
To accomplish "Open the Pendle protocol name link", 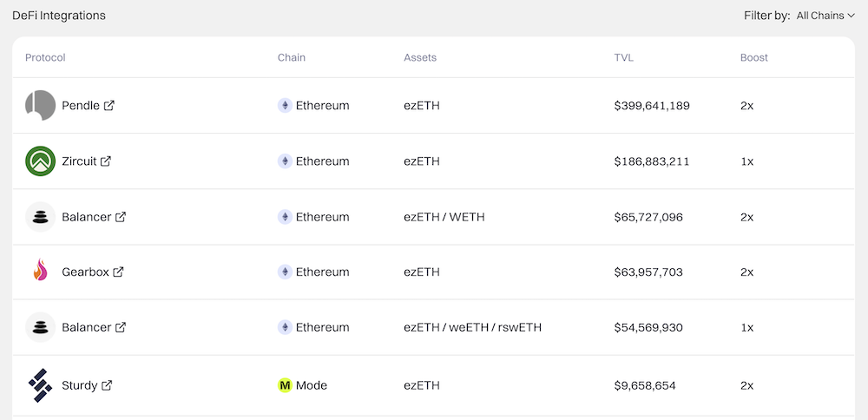I will pos(81,105).
